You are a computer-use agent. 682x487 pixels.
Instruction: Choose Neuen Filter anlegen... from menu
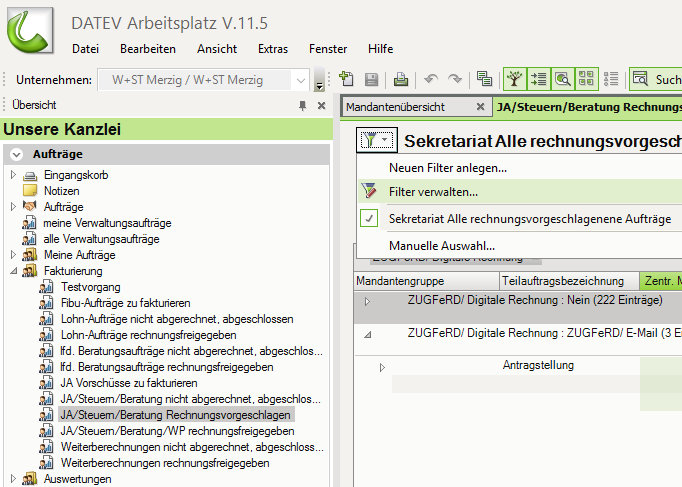pyautogui.click(x=448, y=168)
